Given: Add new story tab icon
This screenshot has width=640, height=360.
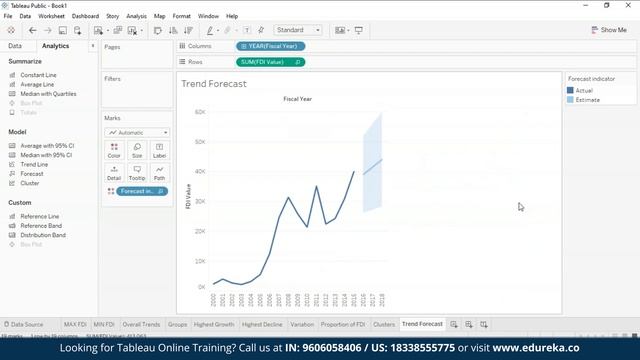Looking at the screenshot, I should point(484,324).
